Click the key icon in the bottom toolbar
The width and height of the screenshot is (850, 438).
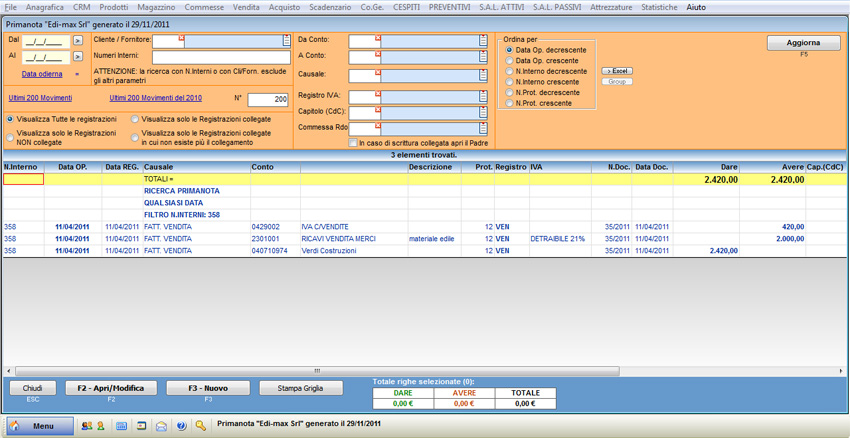coord(201,426)
